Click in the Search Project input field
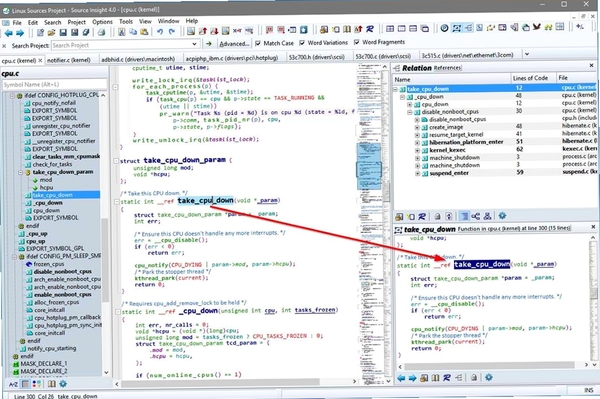 (x=122, y=45)
